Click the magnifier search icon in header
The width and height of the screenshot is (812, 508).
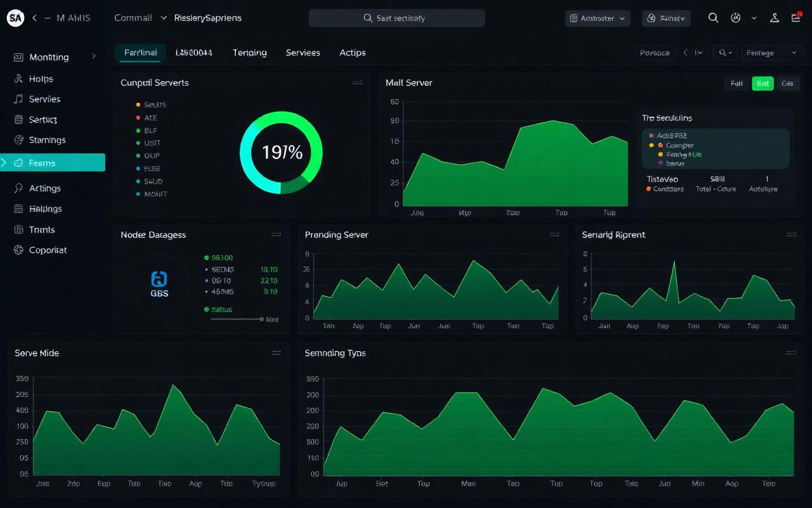pos(713,18)
